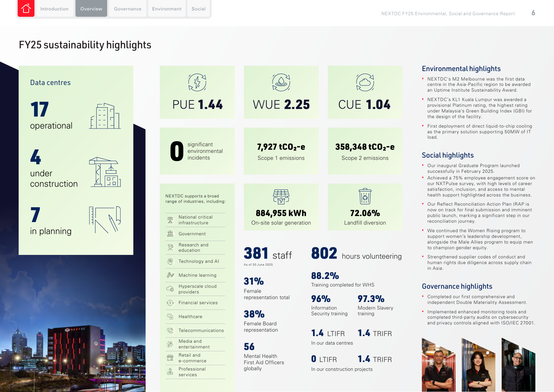Click the '97.3%' Modern Slavery training value
Image resolution: width=554 pixels, height=392 pixels.
coord(371,299)
